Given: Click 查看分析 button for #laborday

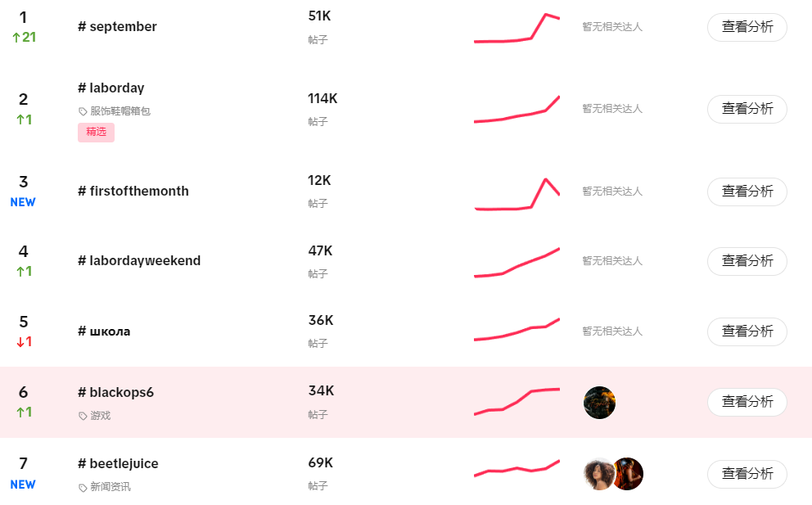Looking at the screenshot, I should (747, 109).
